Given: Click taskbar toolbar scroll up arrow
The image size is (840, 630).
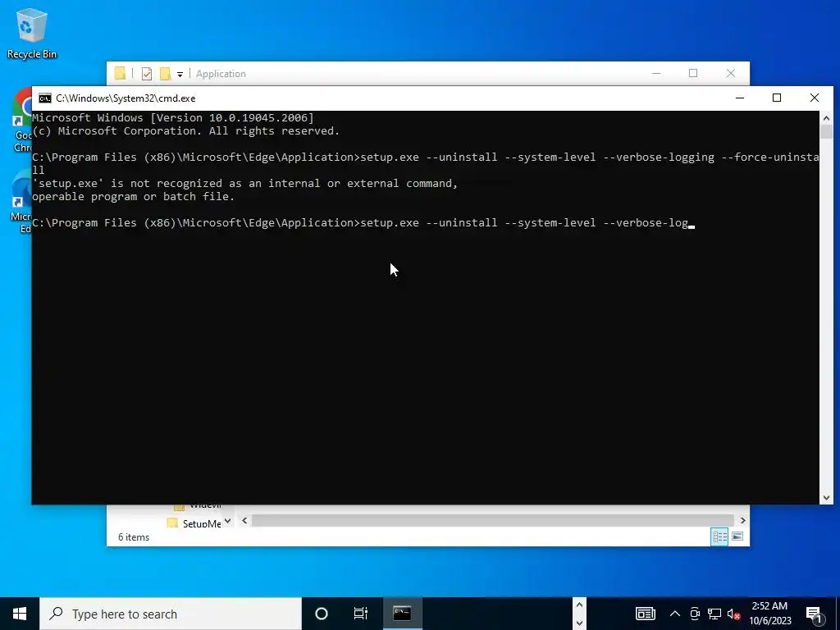Looking at the screenshot, I should [x=579, y=605].
